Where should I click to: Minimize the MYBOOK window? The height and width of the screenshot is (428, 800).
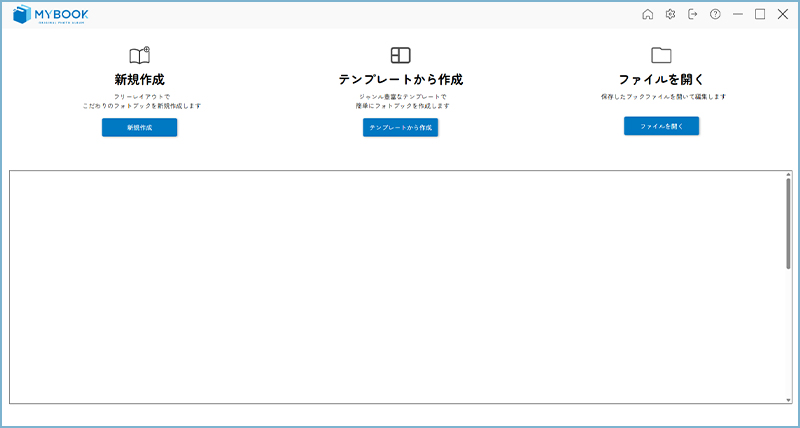click(x=738, y=14)
